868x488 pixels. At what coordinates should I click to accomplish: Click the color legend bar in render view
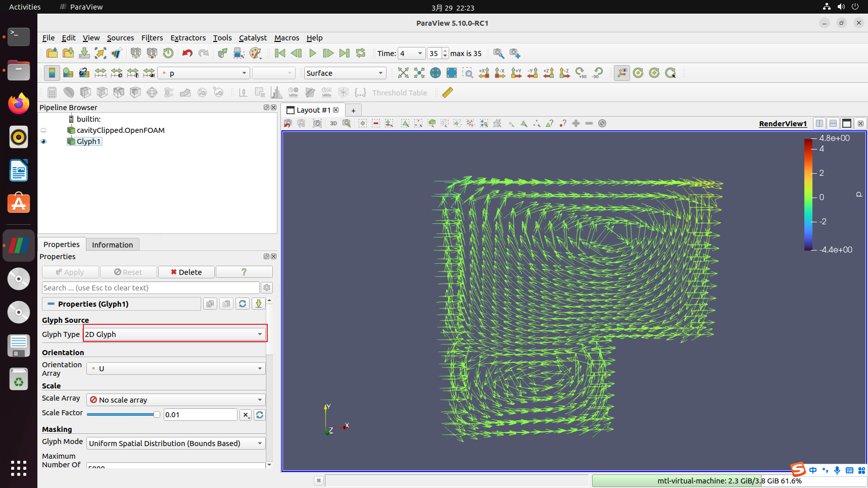pos(808,194)
